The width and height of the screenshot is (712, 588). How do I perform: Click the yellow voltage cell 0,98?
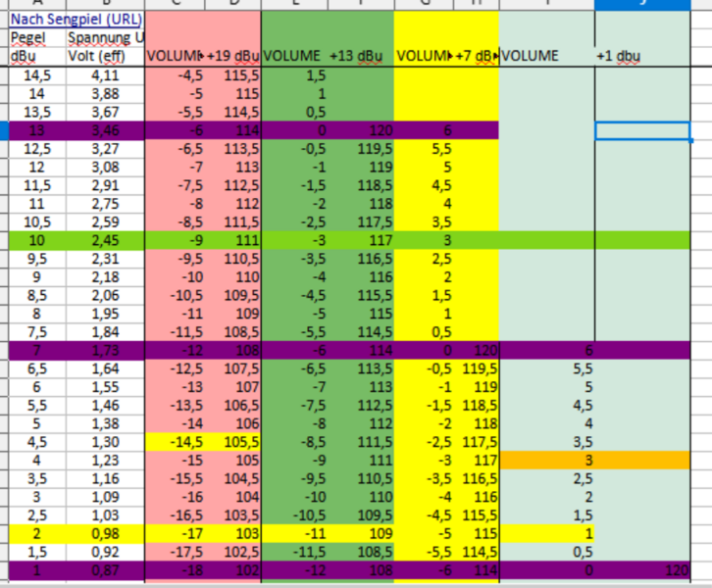click(104, 534)
